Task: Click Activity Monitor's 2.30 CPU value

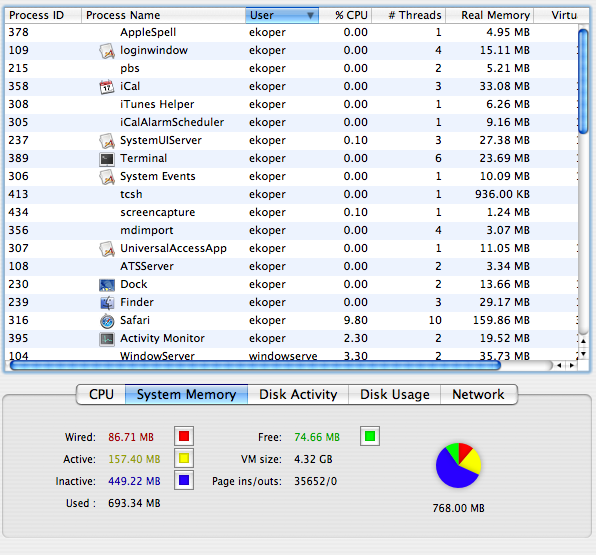Action: tap(355, 338)
